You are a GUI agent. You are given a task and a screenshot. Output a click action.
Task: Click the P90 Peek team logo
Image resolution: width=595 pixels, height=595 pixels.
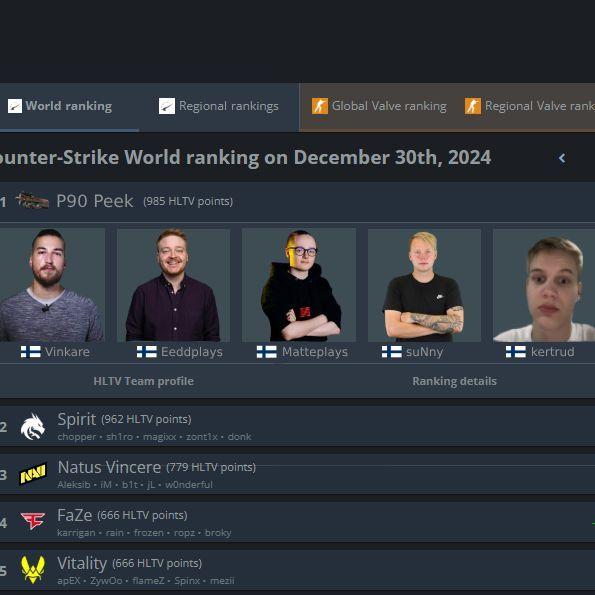click(32, 200)
